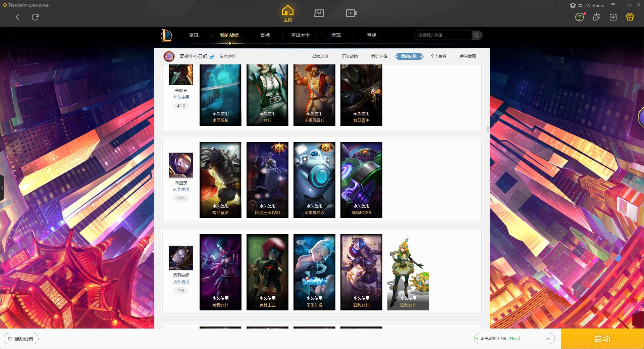Open the 英勇玩具兵 skin card
The width and height of the screenshot is (644, 349).
(x=314, y=95)
